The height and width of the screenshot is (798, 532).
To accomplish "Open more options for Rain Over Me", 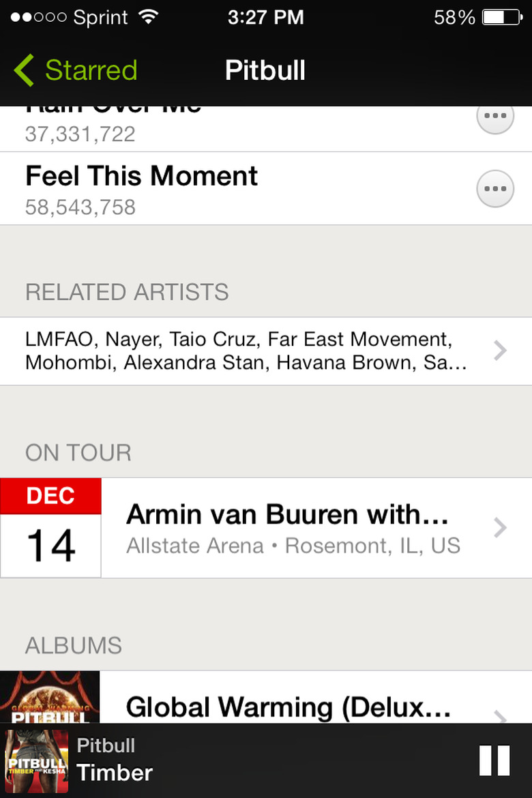I will [x=494, y=117].
